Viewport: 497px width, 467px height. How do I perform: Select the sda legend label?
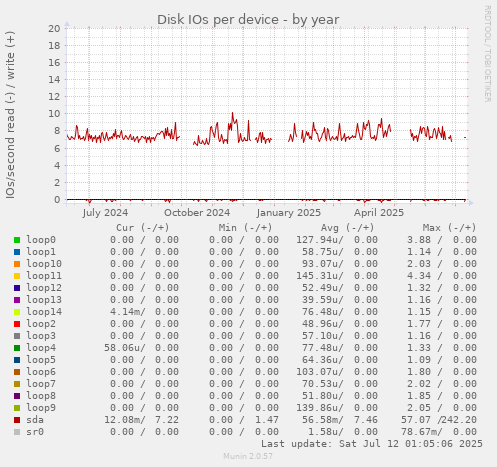pos(35,420)
